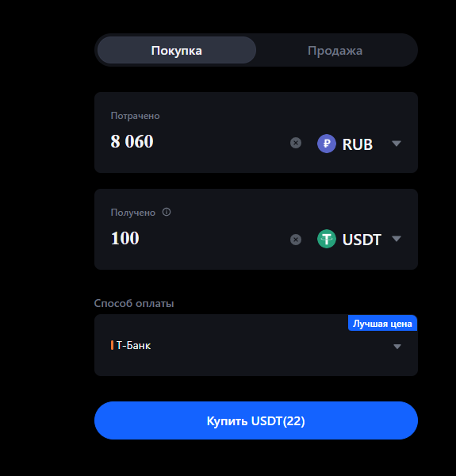Screen dimensions: 456x476
Task: Click the Tether USDT coin icon
Action: pos(327,239)
